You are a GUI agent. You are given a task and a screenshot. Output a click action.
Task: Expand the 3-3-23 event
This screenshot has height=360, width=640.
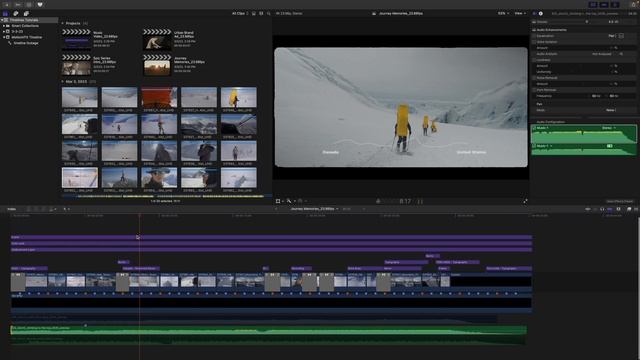click(4, 31)
